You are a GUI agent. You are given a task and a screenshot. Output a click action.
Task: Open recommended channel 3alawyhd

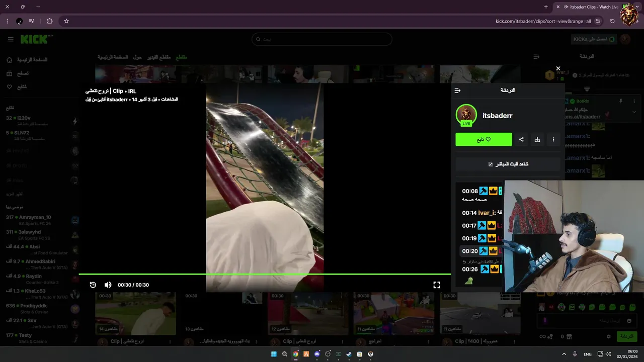pyautogui.click(x=42, y=235)
